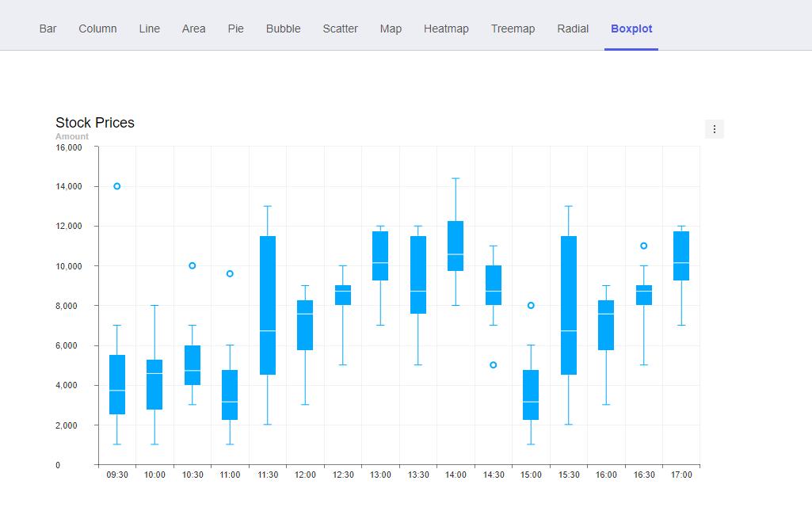Image resolution: width=812 pixels, height=530 pixels.
Task: Select the 11:30 box in the boxplot
Action: click(268, 305)
